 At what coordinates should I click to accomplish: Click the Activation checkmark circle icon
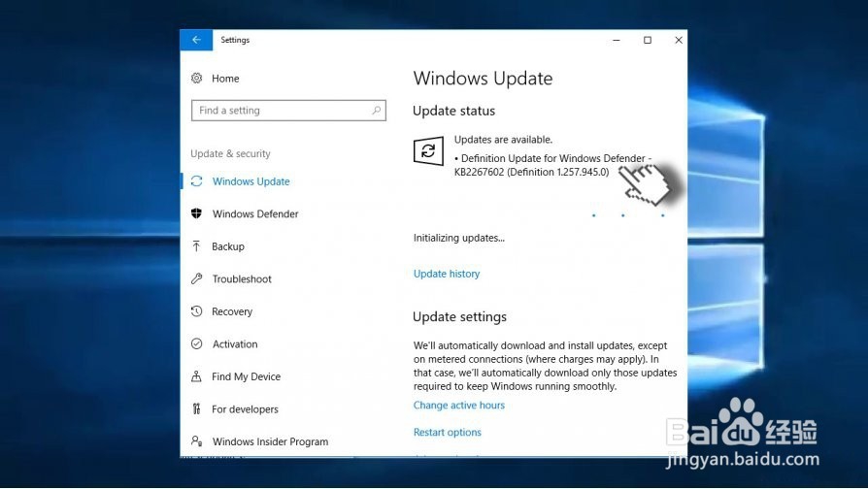196,343
